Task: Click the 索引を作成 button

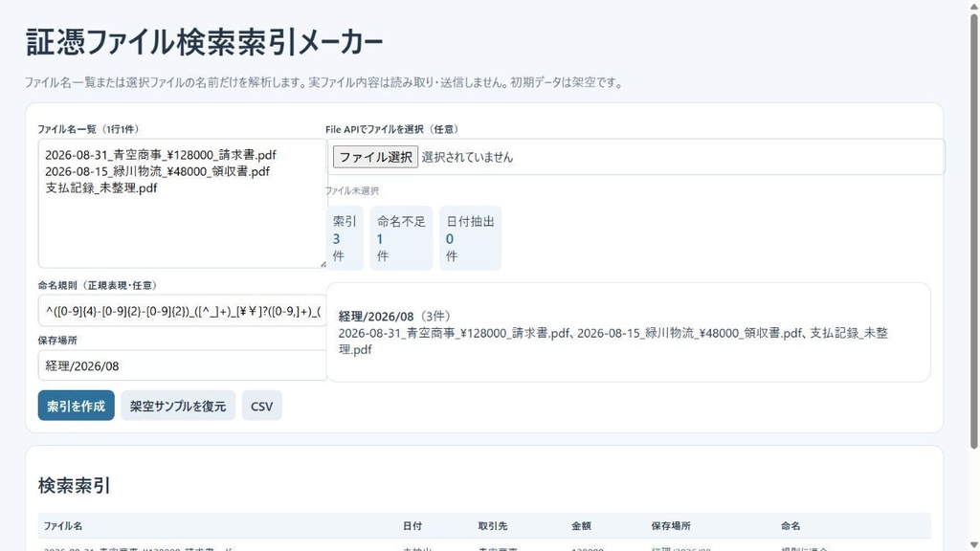Action: [x=77, y=406]
